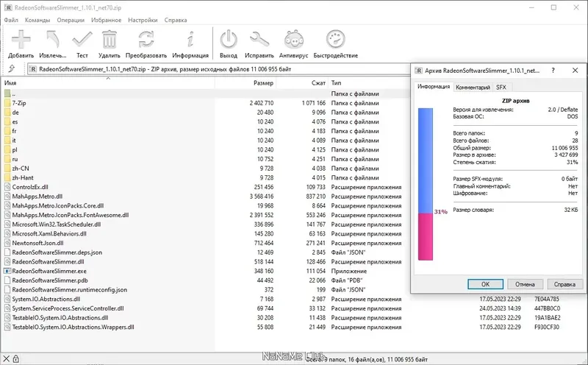Sort by the Имя column header
The image size is (588, 365).
108,82
